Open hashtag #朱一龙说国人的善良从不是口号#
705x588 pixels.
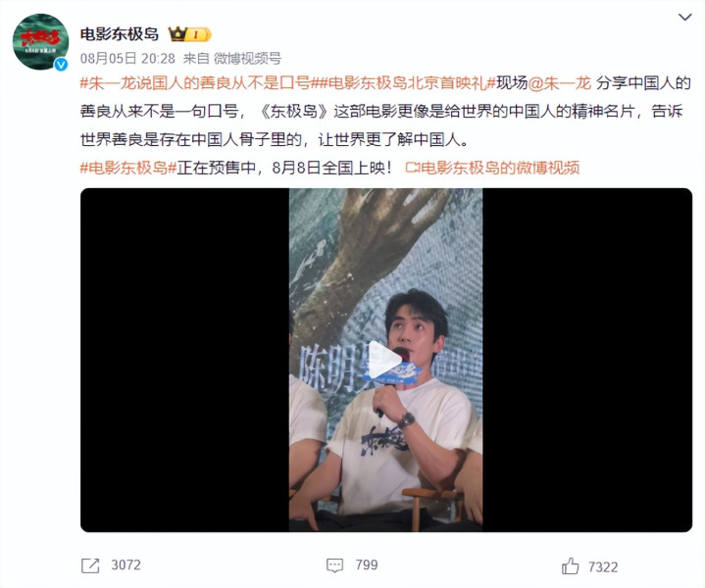(x=195, y=83)
